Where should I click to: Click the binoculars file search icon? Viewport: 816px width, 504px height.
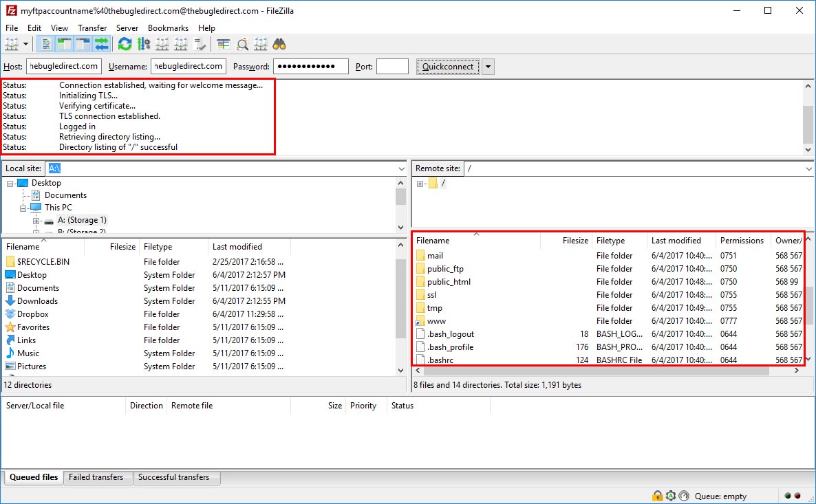pos(279,45)
